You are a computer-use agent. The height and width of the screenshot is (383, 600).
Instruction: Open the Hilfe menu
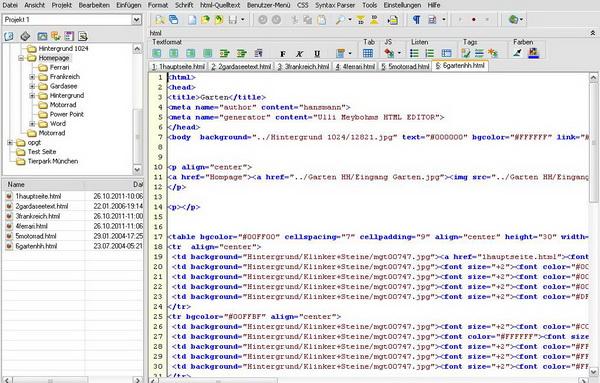pyautogui.click(x=434, y=5)
